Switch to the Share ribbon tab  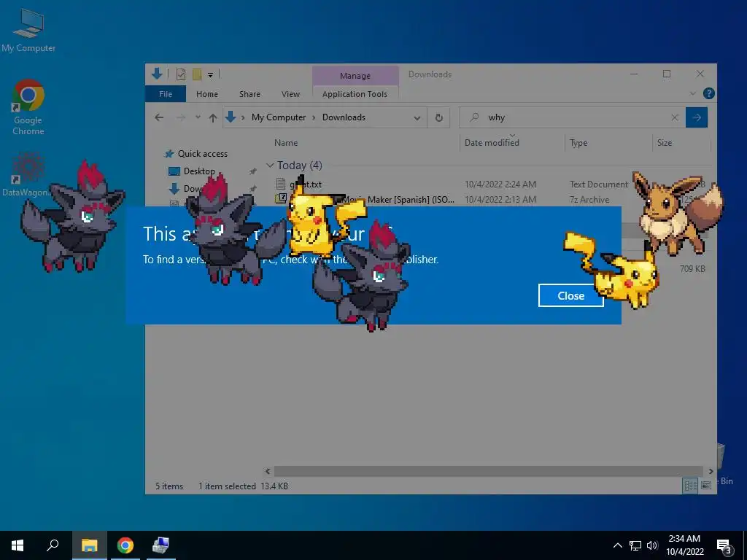coord(249,94)
